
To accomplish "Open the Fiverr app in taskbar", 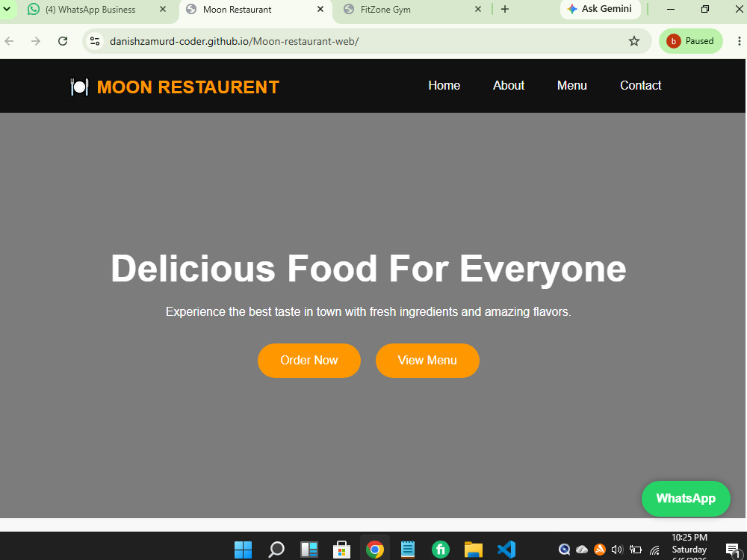I will 441,549.
